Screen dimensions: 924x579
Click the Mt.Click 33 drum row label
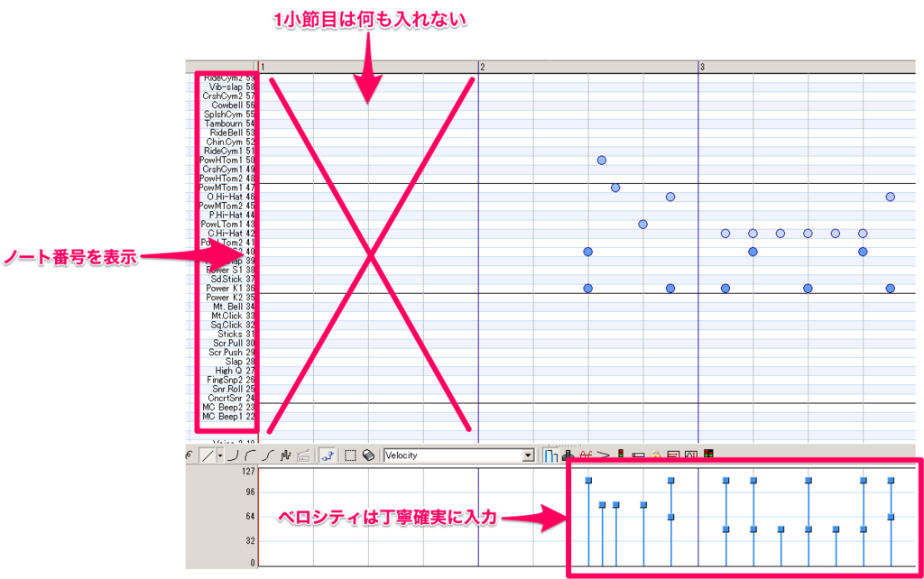pos(234,316)
